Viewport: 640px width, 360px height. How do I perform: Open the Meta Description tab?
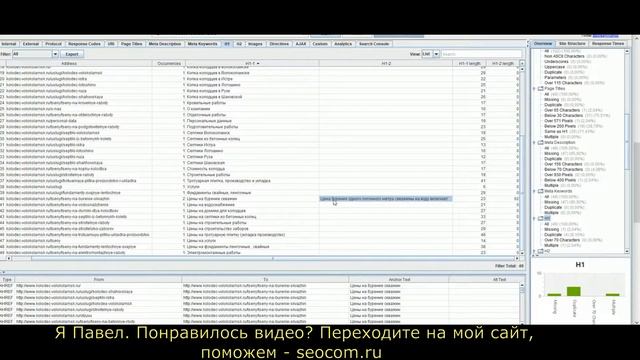164,44
